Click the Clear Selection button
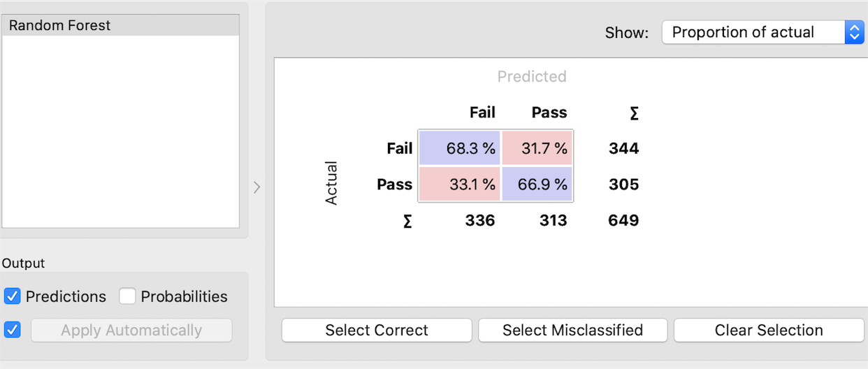This screenshot has height=369, width=868. pos(769,331)
